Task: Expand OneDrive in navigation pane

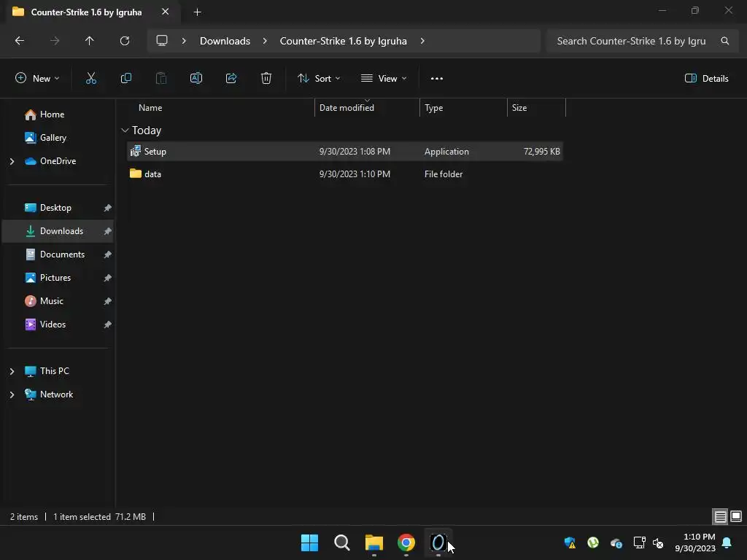Action: pyautogui.click(x=12, y=161)
